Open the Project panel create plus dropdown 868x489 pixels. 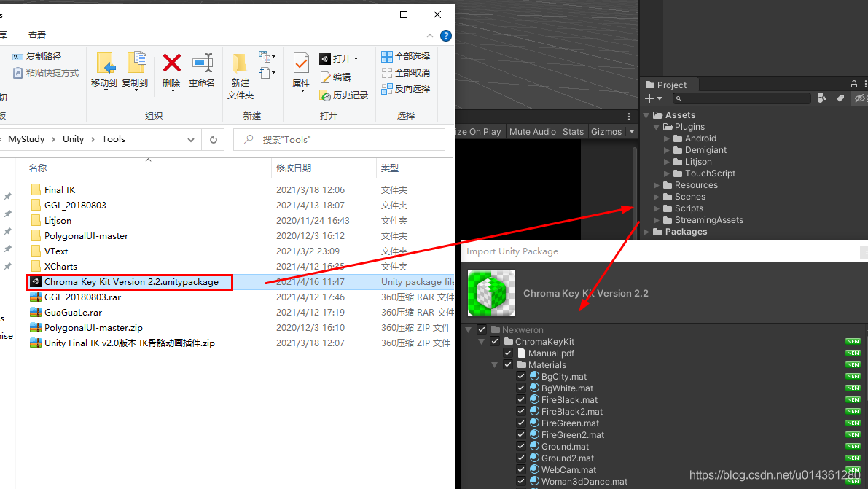coord(653,98)
